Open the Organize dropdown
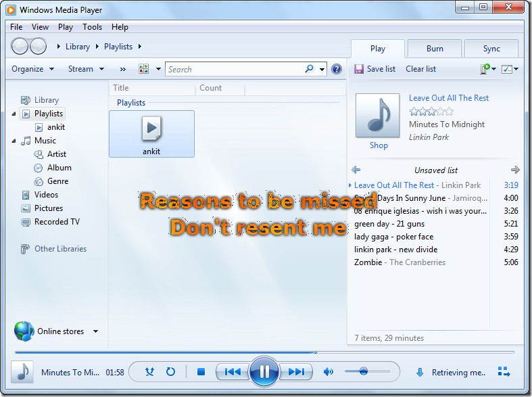Screen dimensions: 532x397 (x=33, y=69)
